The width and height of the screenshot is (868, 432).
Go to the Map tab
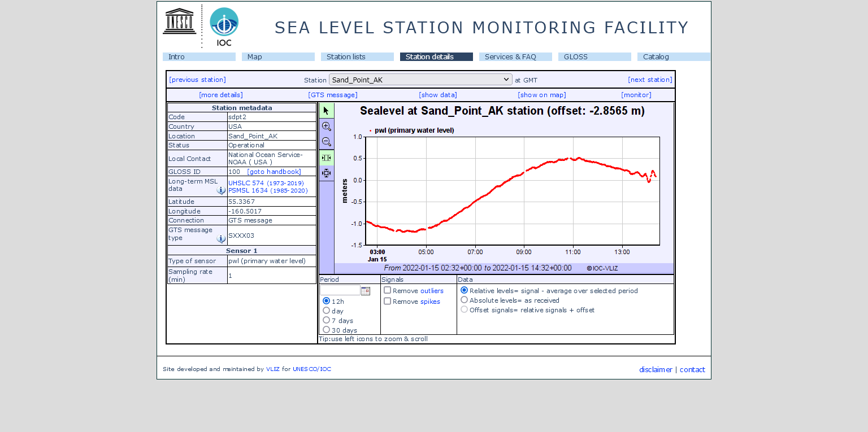278,57
